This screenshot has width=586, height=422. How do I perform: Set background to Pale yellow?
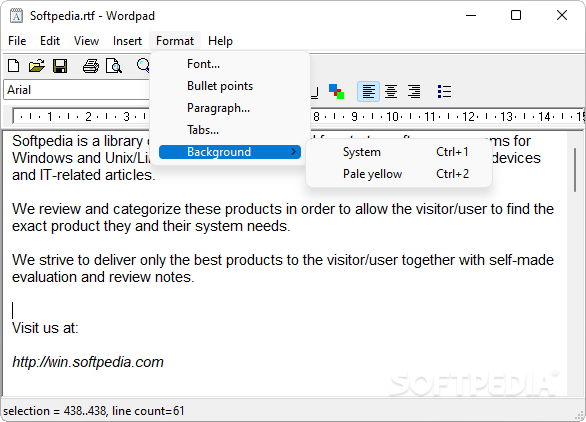[399, 174]
